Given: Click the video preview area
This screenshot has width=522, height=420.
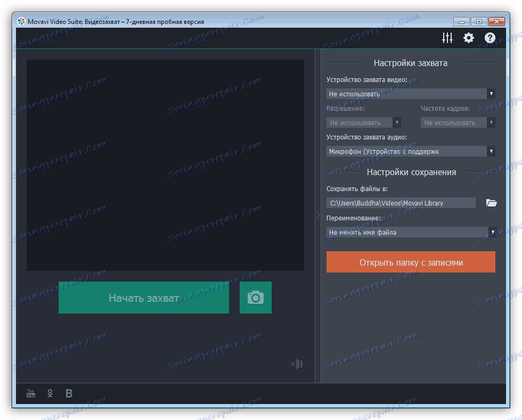Looking at the screenshot, I should click(x=165, y=165).
